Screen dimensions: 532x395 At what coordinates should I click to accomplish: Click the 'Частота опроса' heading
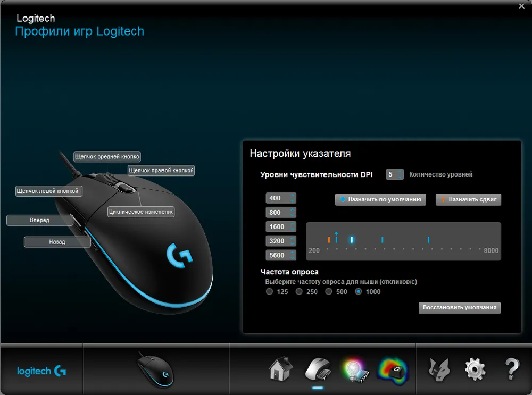coord(289,272)
